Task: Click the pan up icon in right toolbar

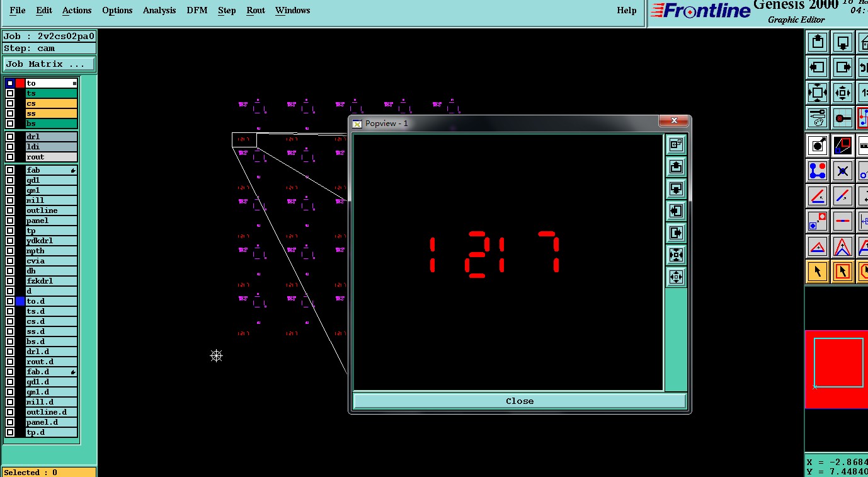Action: click(818, 42)
